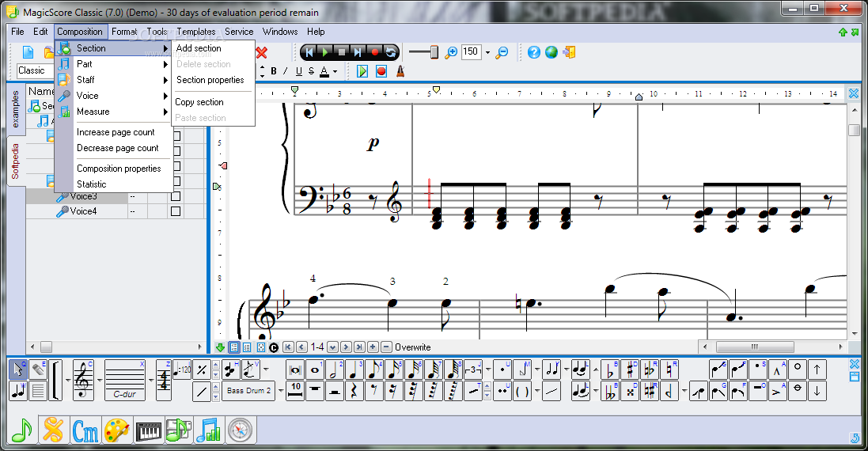868x451 pixels.
Task: Choose Copy section from submenu
Action: [x=199, y=102]
